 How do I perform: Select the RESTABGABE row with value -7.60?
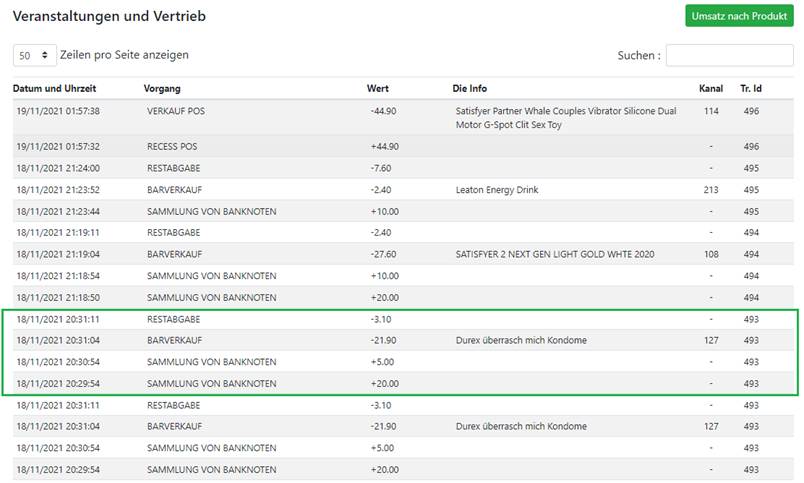click(403, 168)
